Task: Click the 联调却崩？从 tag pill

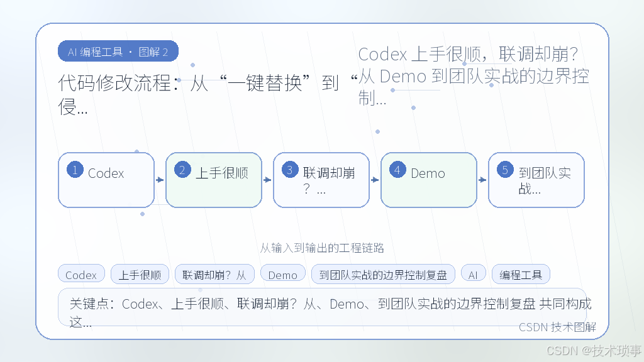Action: pyautogui.click(x=214, y=274)
